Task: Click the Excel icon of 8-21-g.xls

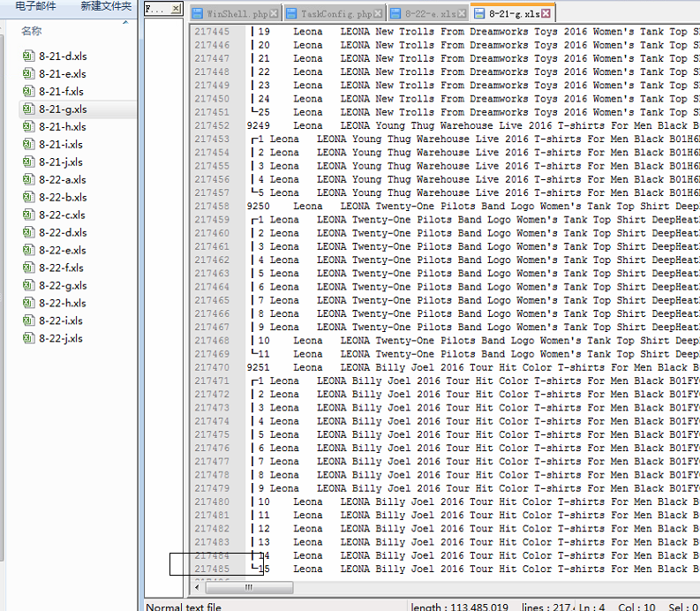Action: [x=28, y=109]
